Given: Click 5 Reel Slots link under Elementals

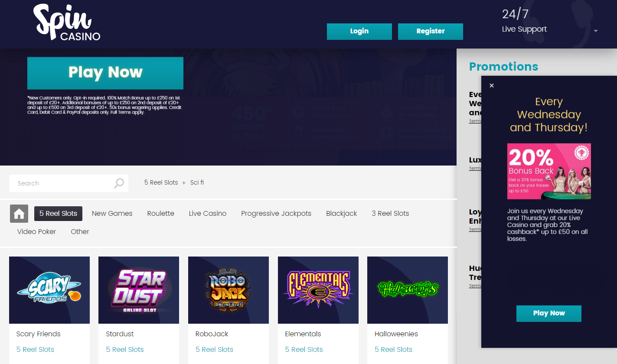Looking at the screenshot, I should pos(304,349).
